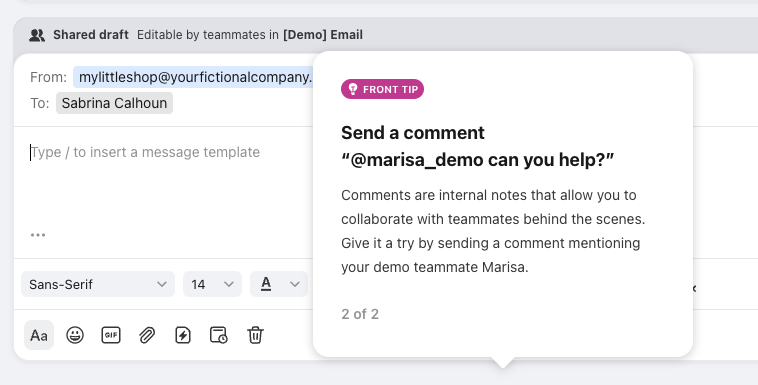Image resolution: width=758 pixels, height=385 pixels.
Task: Click the underlined A text color icon
Action: click(x=266, y=284)
